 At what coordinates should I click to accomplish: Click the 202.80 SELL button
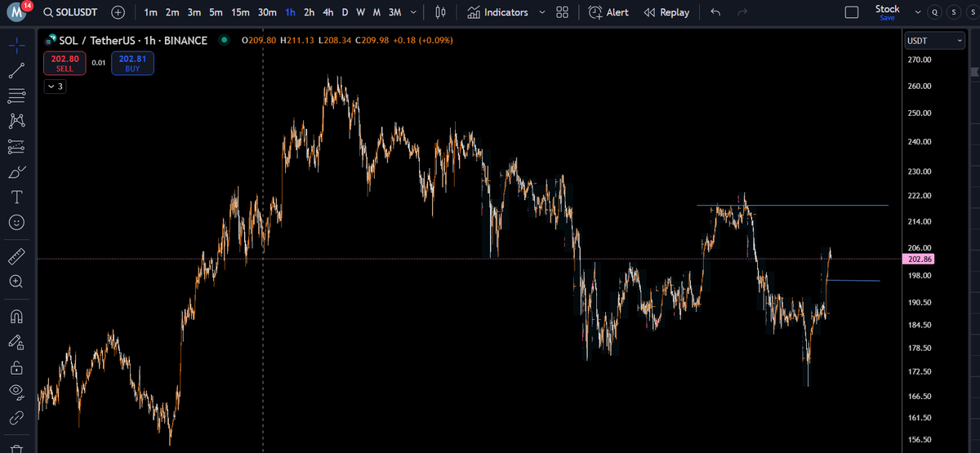(x=65, y=64)
